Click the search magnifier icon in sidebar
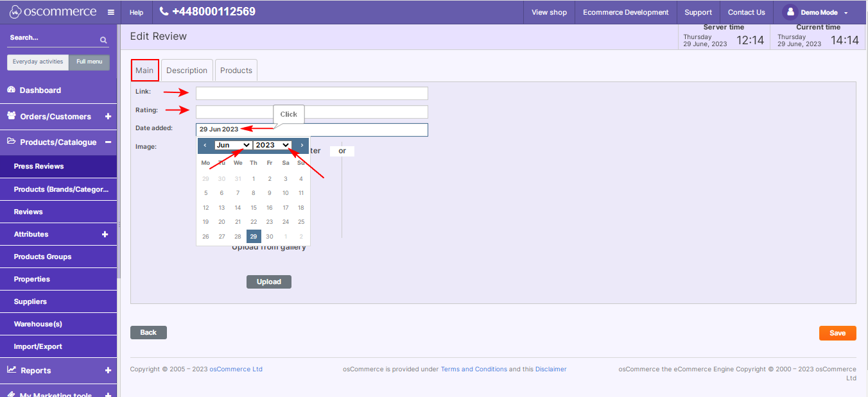The height and width of the screenshot is (397, 868). click(x=103, y=40)
